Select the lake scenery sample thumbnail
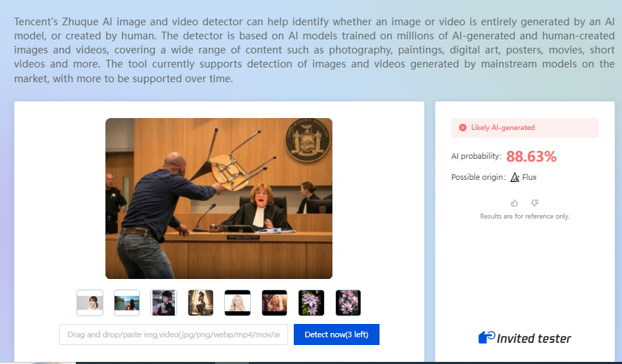The width and height of the screenshot is (622, 364). (127, 303)
